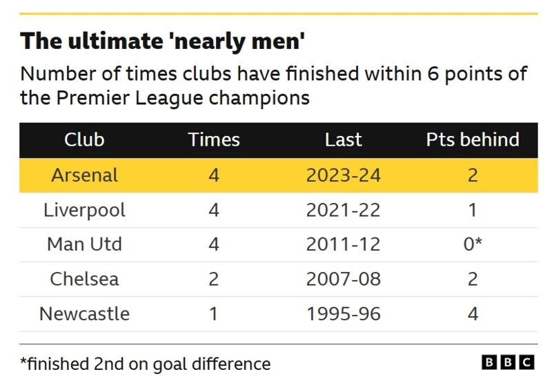Click the goal difference footnote text
Viewport: 552px width, 392px height.
tap(145, 364)
